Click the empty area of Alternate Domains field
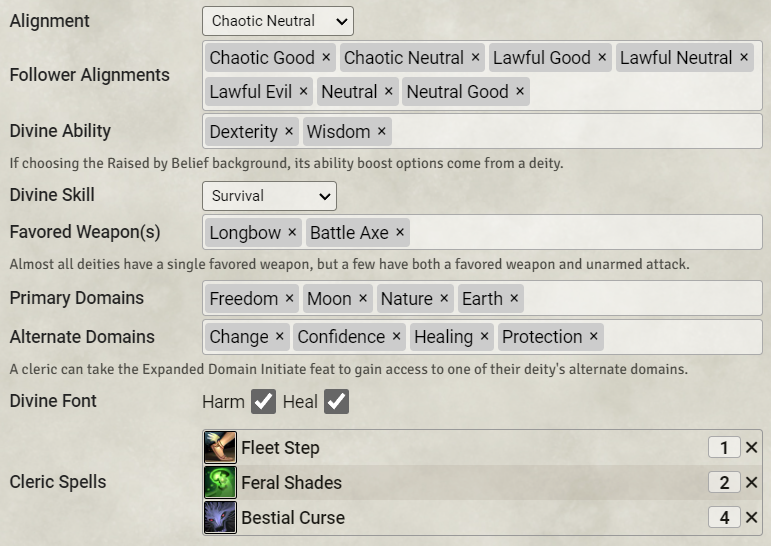This screenshot has width=771, height=546. point(680,337)
